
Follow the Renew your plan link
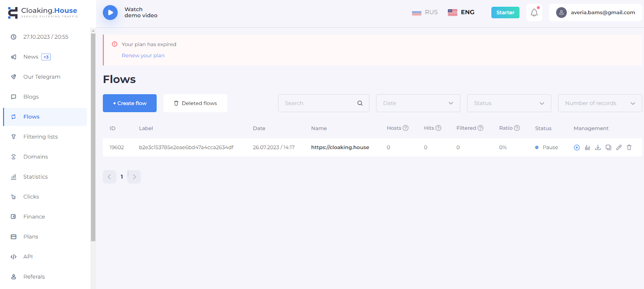tap(143, 56)
